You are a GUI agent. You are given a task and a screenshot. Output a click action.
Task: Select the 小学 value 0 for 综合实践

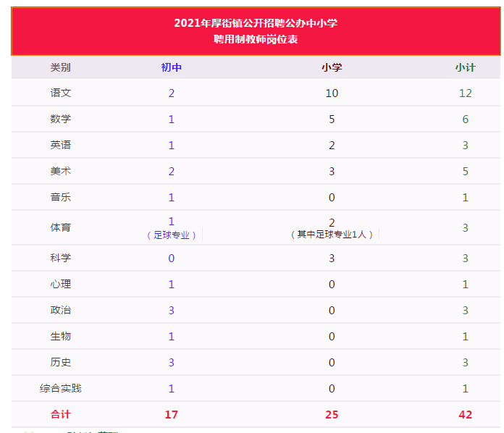[x=332, y=389]
